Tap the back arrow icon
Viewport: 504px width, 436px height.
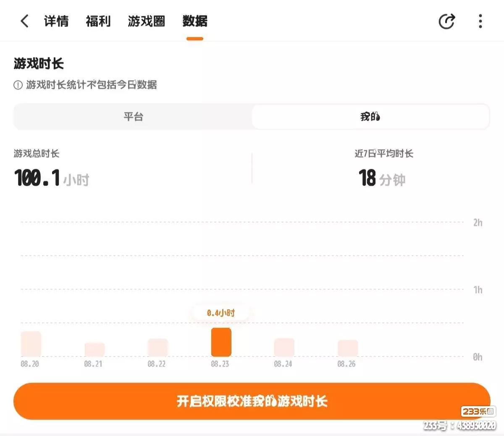click(x=25, y=21)
